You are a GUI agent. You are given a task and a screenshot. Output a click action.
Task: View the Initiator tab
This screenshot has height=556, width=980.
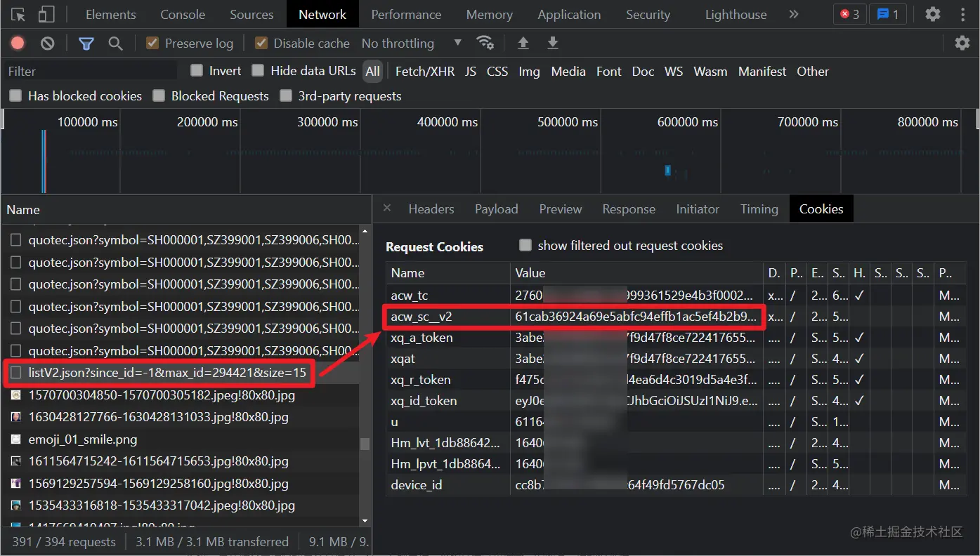click(x=698, y=208)
